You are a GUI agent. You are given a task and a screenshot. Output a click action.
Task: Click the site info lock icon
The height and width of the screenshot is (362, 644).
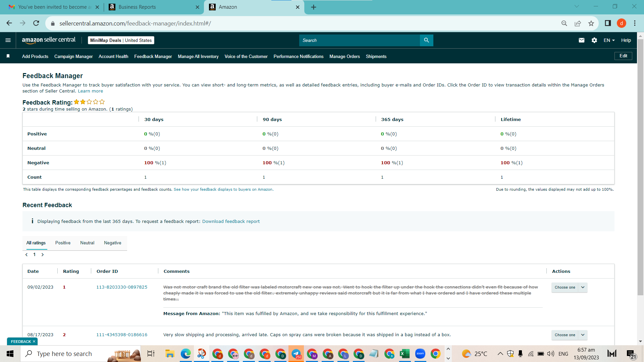(x=52, y=23)
